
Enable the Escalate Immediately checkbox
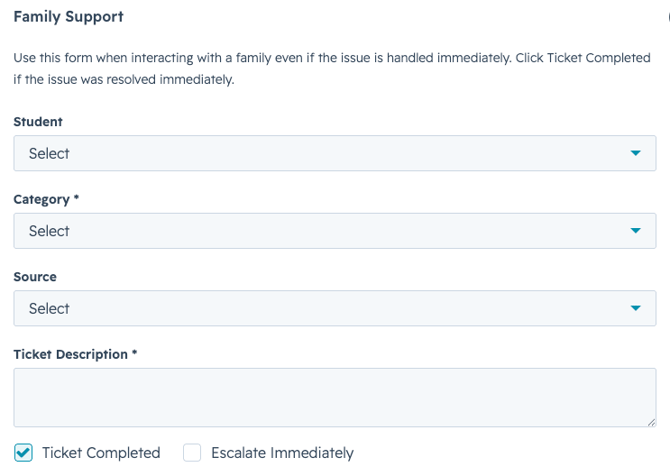pos(192,452)
